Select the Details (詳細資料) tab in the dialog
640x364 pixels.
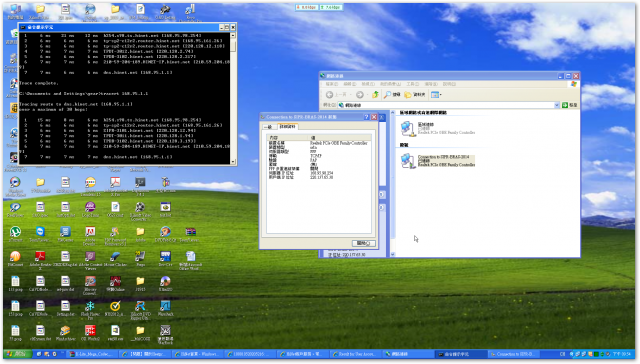coord(288,127)
